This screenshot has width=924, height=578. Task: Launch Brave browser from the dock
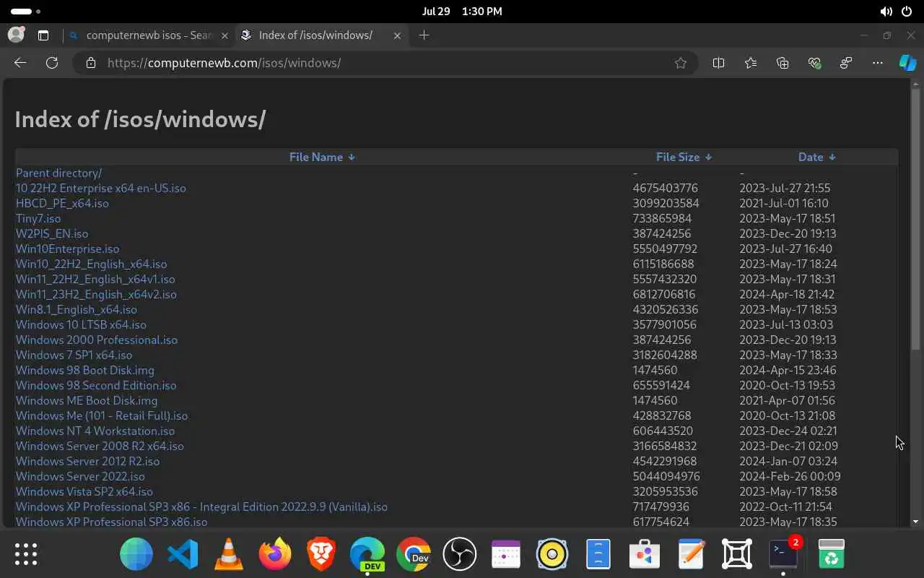(x=321, y=554)
